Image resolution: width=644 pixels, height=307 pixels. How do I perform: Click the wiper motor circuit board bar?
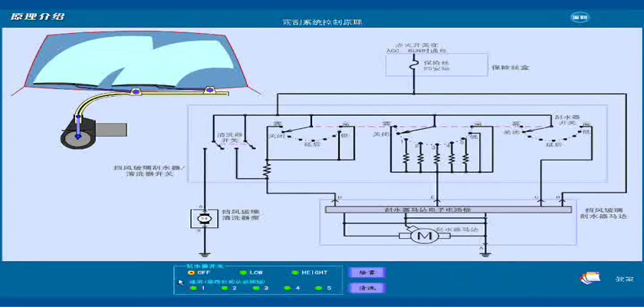(x=448, y=210)
